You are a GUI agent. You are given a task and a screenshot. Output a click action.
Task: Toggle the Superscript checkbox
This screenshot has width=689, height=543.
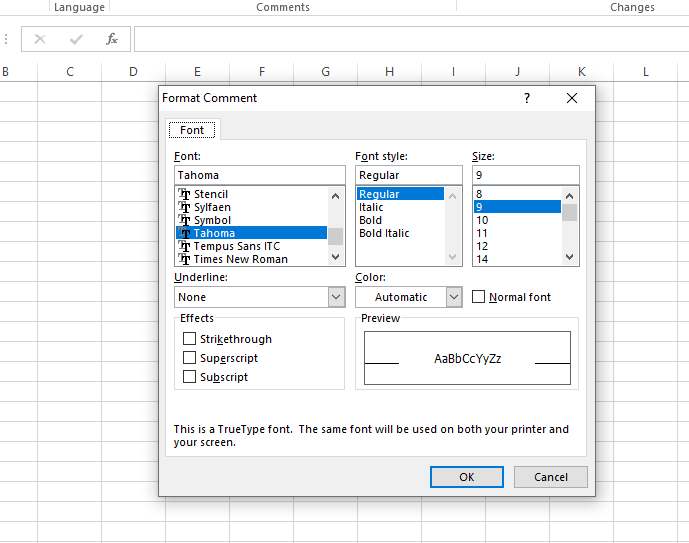pos(189,358)
